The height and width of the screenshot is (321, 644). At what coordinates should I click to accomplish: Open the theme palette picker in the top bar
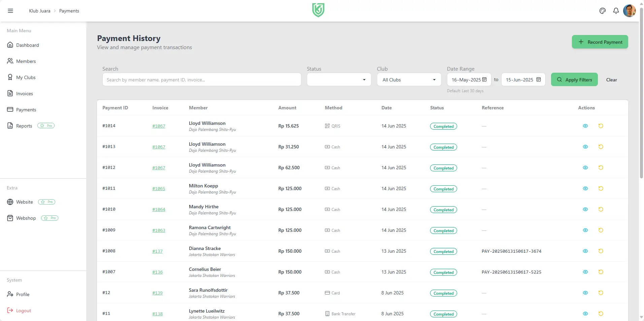(603, 10)
